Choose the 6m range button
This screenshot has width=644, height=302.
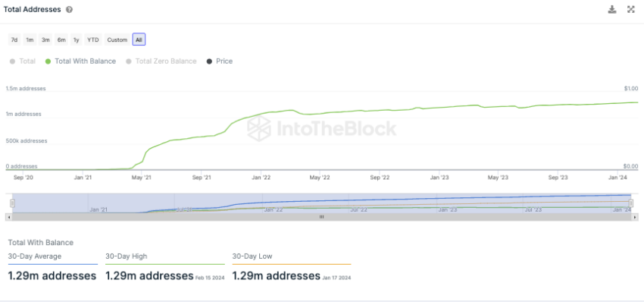pos(61,40)
